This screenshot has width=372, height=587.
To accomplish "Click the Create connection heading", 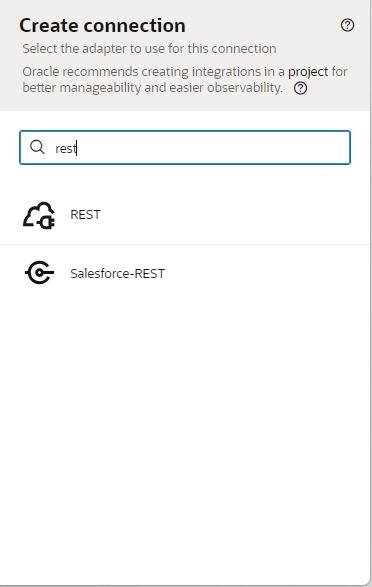I will pos(102,26).
